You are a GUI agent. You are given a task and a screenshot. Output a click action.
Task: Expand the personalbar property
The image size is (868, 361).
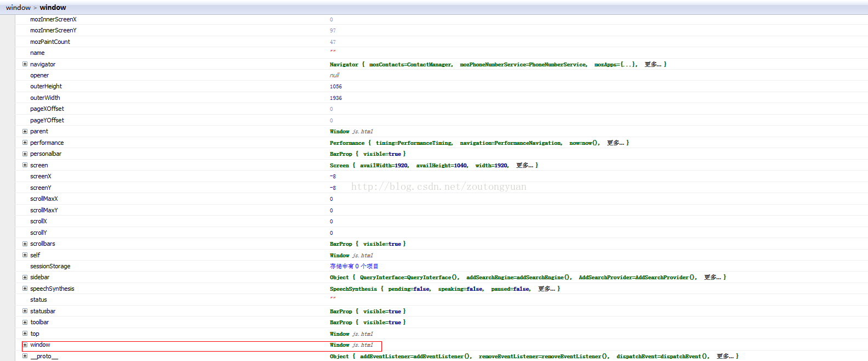click(x=25, y=154)
